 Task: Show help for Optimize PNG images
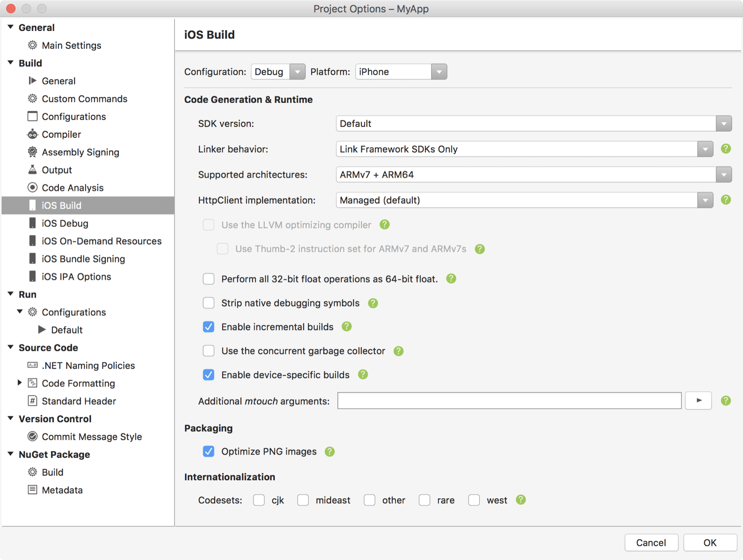[330, 452]
